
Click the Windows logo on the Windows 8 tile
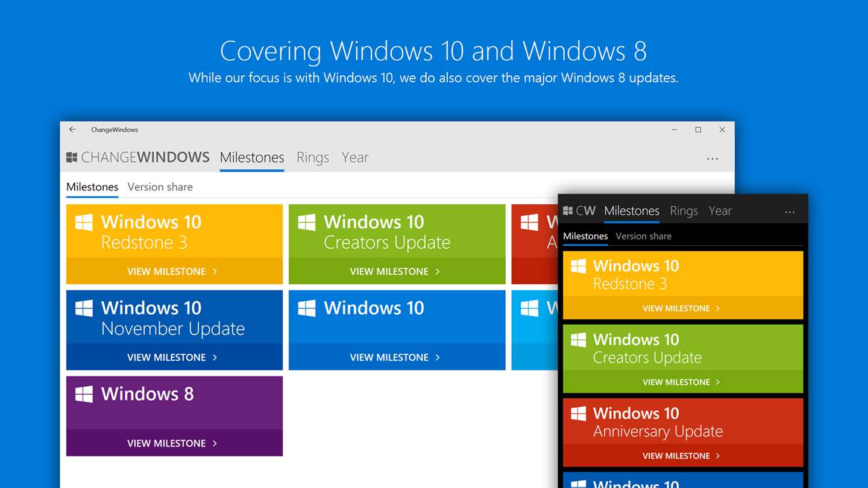tap(84, 395)
